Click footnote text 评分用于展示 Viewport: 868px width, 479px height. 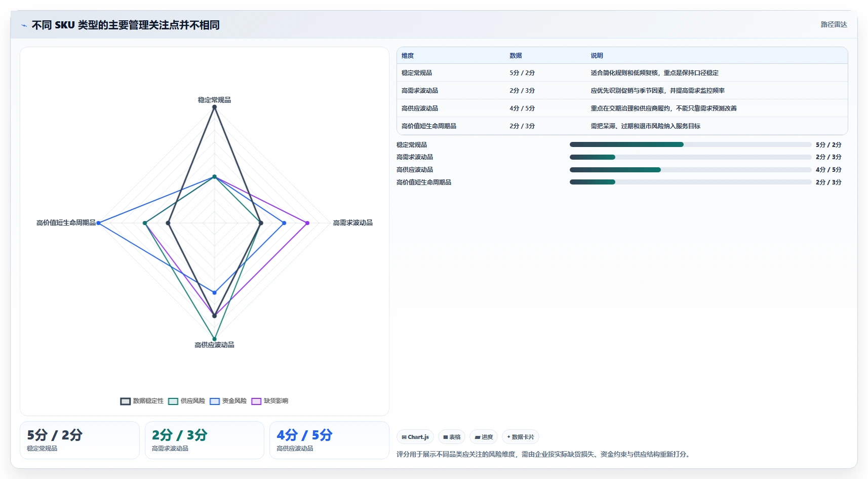click(543, 454)
